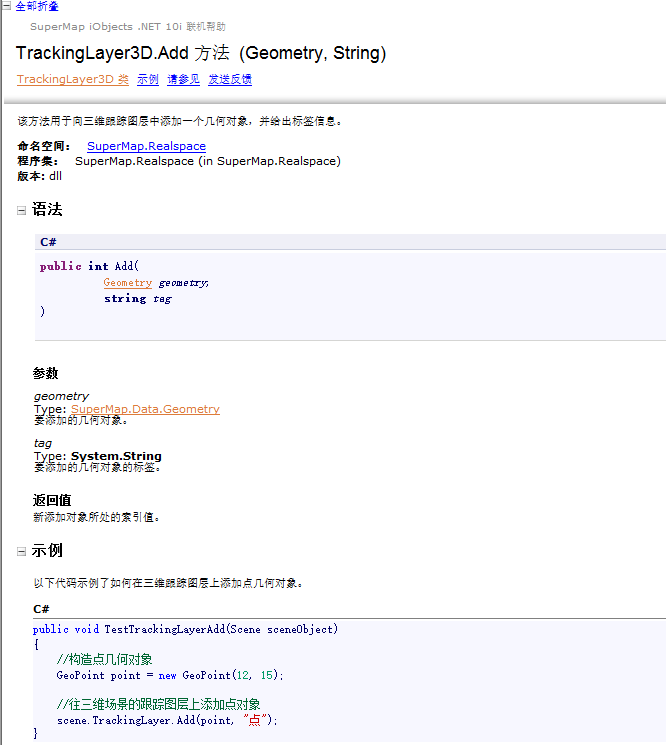Click the GeoPoint point = new GeoPoint line
This screenshot has height=745, width=666.
click(x=170, y=675)
